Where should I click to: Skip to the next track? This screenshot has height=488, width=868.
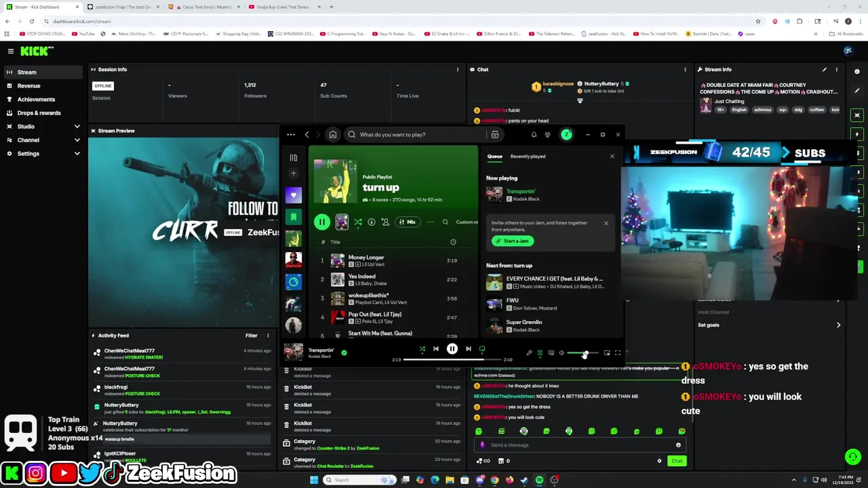[468, 349]
